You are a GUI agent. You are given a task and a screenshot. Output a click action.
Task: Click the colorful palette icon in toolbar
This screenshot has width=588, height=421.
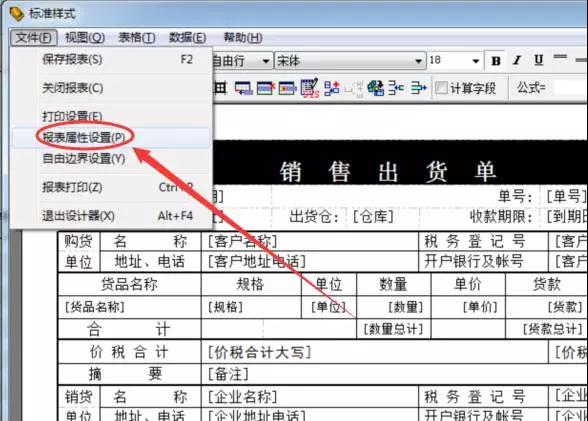[375, 88]
